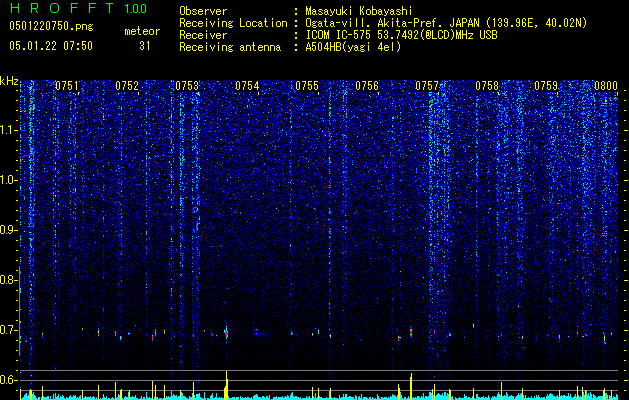The image size is (629, 400).
Task: Click the 0757 time marker
Action: point(427,86)
